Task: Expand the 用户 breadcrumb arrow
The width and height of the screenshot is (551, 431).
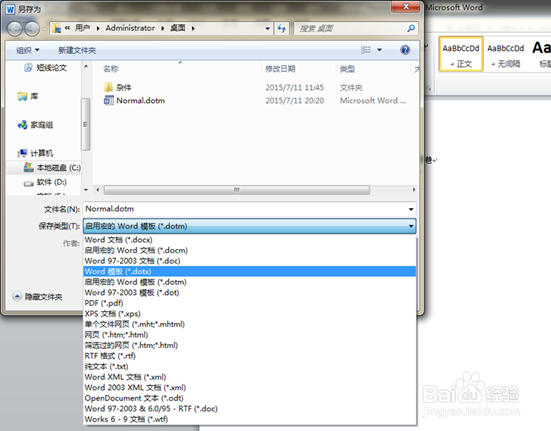Action: (x=98, y=28)
